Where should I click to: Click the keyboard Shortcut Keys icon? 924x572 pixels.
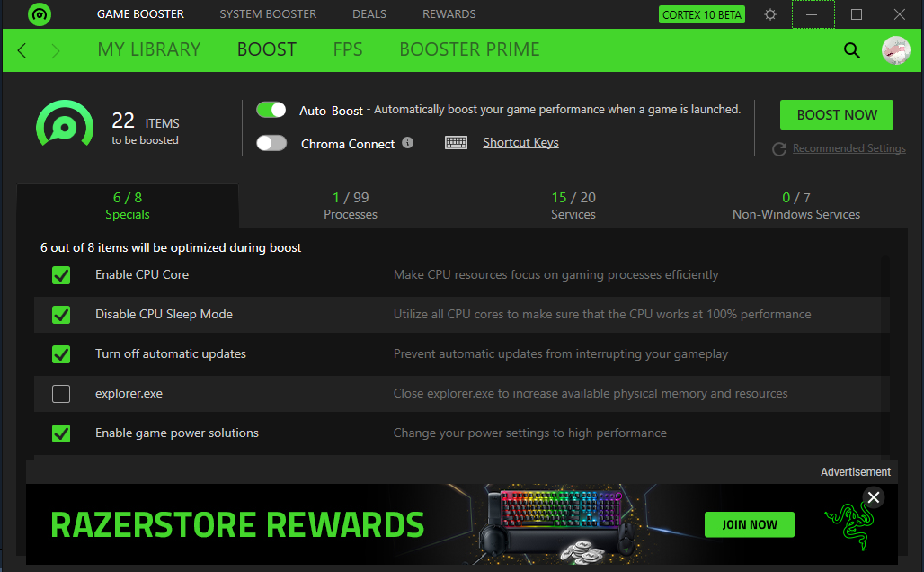point(456,143)
